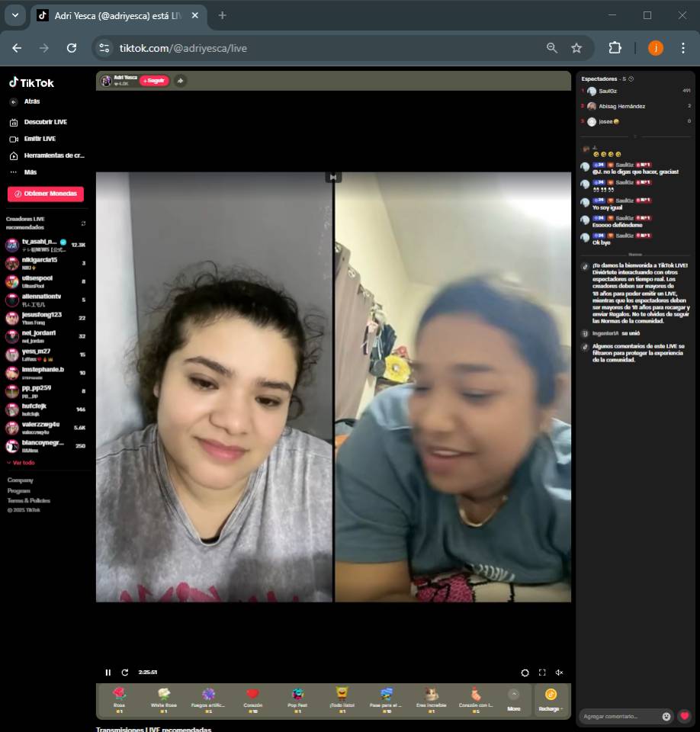Click the share arrow next to Seguir
Image resolution: width=700 pixels, height=732 pixels.
click(180, 80)
